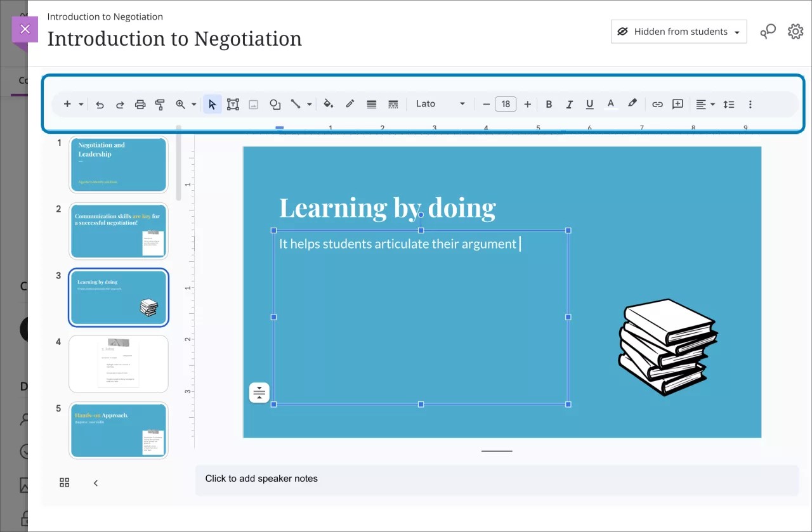Select the Shape tool
The image size is (812, 532).
point(275,104)
